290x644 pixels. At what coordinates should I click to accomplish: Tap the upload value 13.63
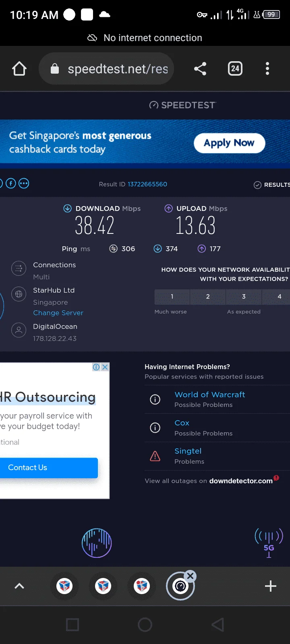coord(195,225)
